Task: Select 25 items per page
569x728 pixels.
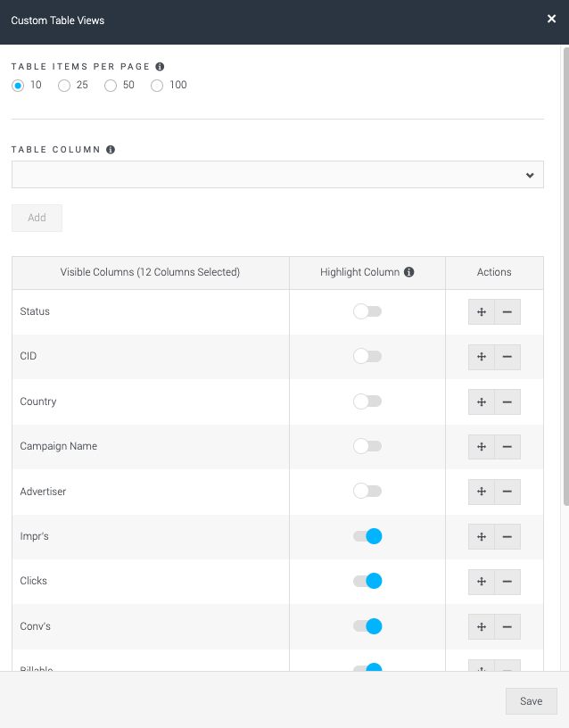Action: [64, 86]
